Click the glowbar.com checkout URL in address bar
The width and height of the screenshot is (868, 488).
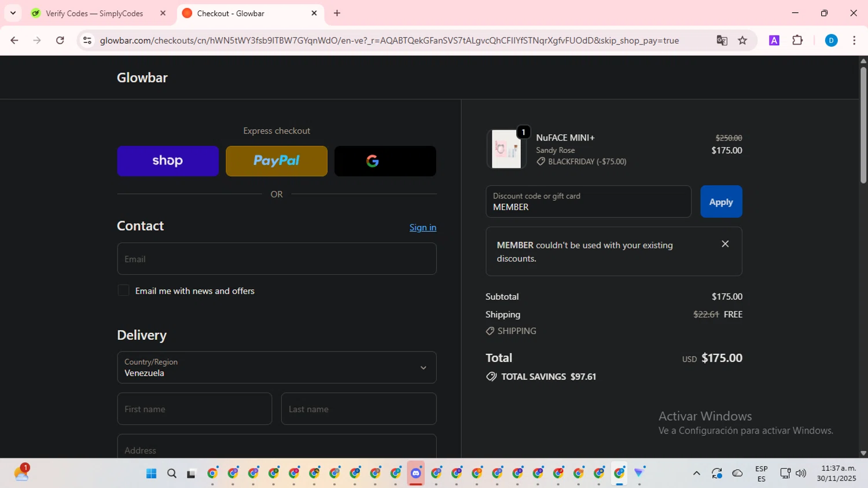[x=389, y=41]
